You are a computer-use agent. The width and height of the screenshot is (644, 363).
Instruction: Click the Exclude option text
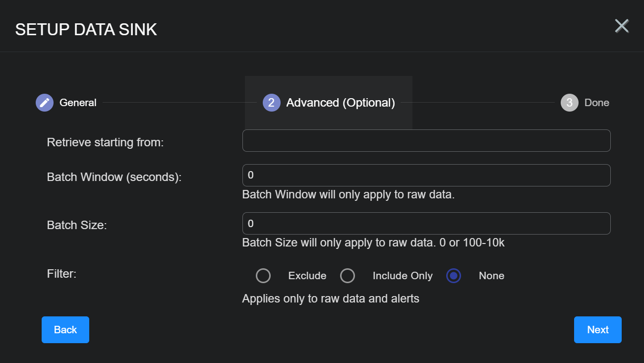(307, 276)
